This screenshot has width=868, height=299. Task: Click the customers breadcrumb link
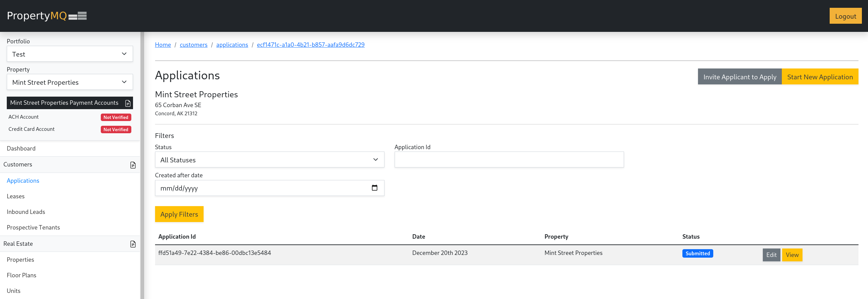(193, 45)
